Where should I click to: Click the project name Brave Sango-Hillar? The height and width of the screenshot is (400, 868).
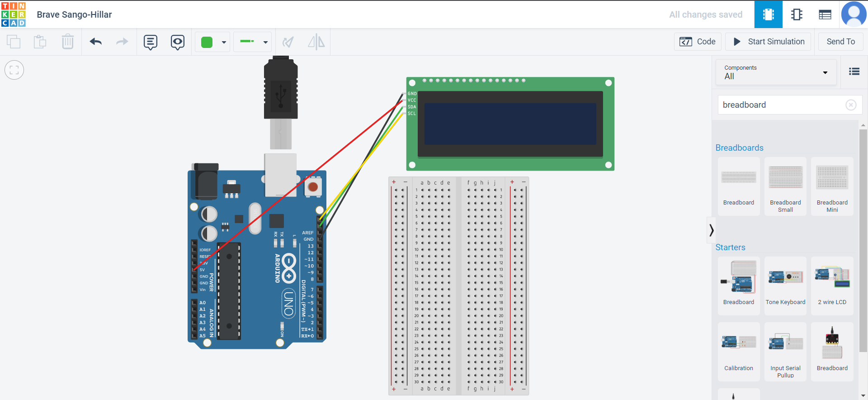(74, 14)
